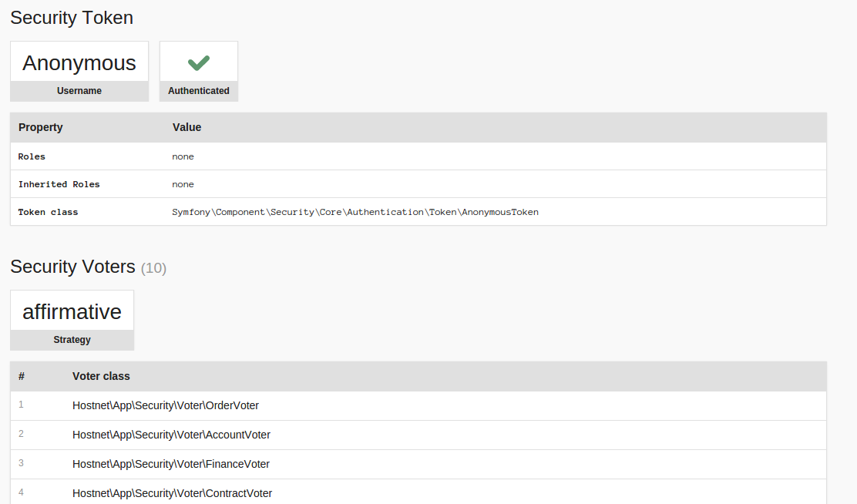
Task: Select the Inherited Roles value 'none'
Action: [183, 184]
